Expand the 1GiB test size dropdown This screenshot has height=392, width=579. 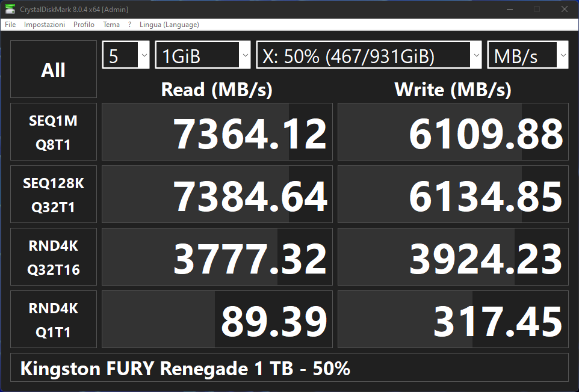[x=203, y=56]
